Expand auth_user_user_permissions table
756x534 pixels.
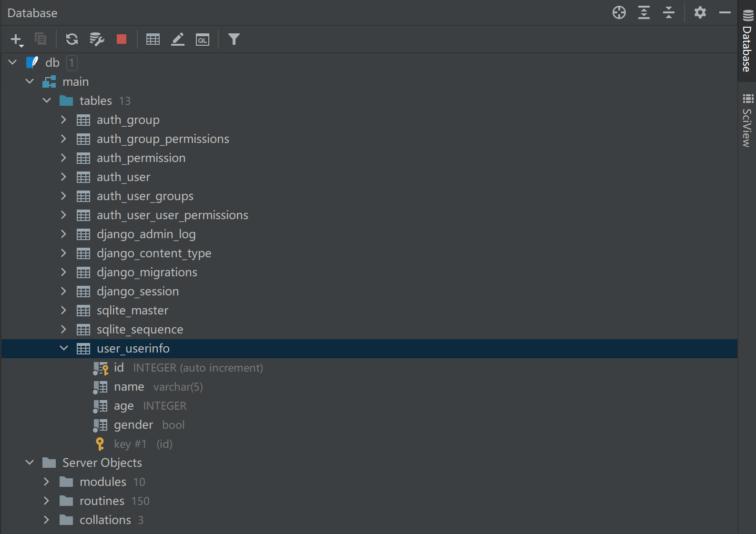[63, 215]
